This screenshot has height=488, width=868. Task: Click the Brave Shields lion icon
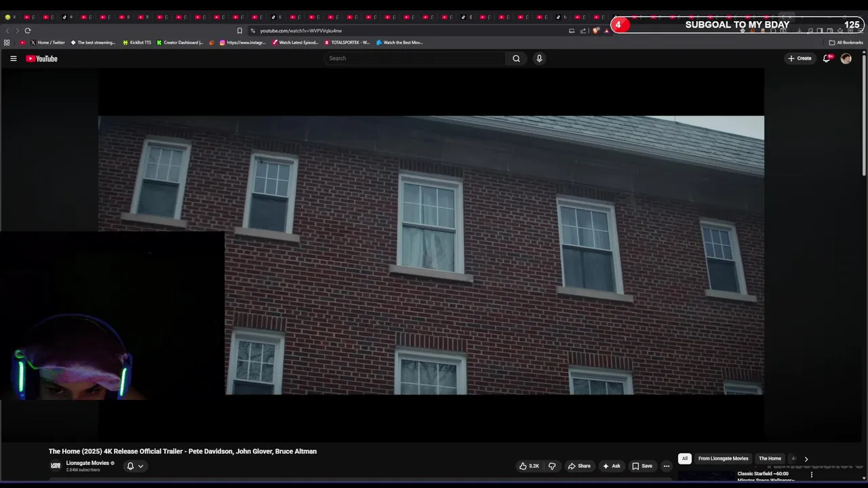[x=596, y=30]
